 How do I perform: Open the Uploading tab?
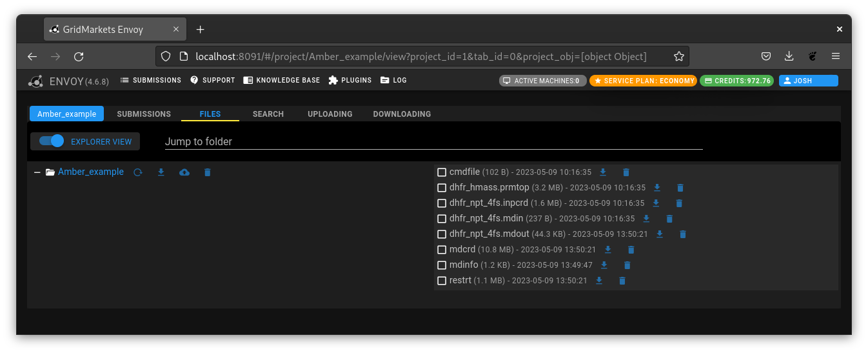tap(330, 114)
